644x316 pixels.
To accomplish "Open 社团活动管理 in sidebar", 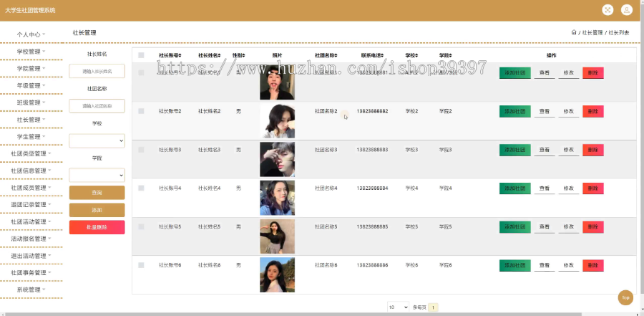I will point(31,222).
